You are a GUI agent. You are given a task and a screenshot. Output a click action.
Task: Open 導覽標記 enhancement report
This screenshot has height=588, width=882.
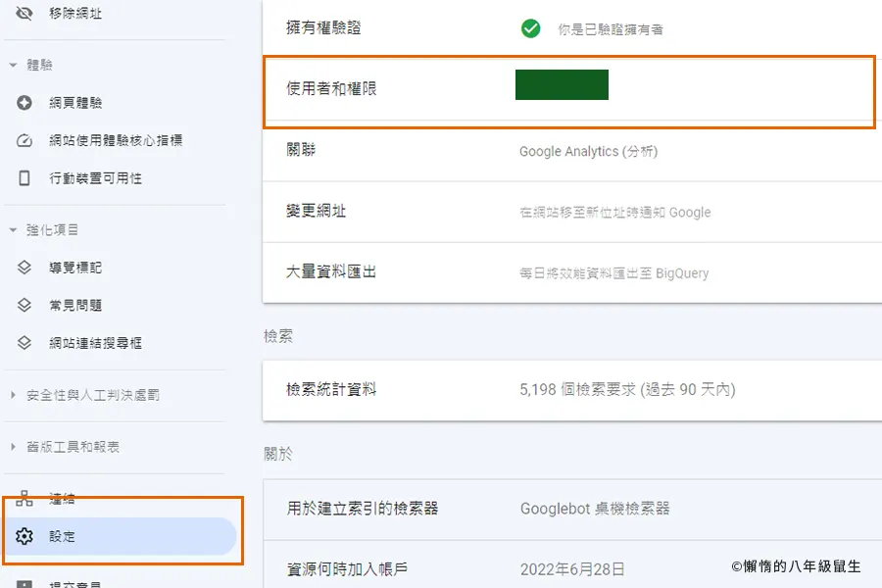pos(75,268)
